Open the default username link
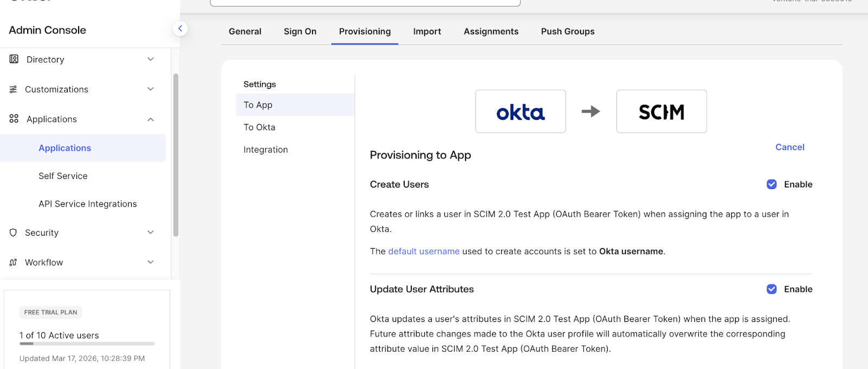 point(424,251)
